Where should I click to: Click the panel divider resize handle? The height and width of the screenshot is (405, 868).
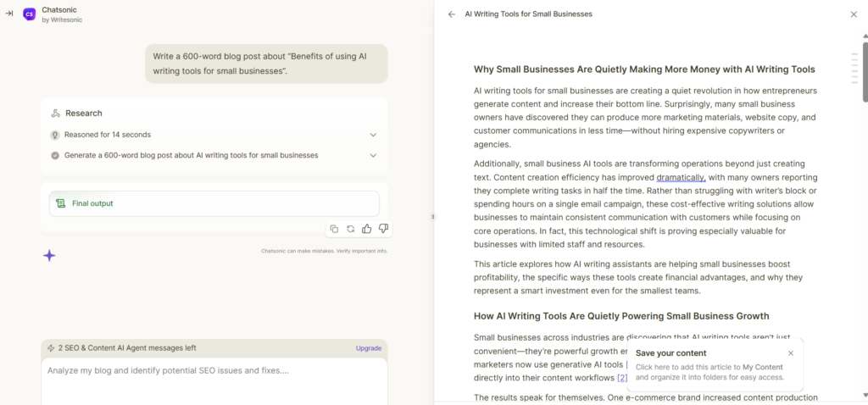tap(433, 217)
